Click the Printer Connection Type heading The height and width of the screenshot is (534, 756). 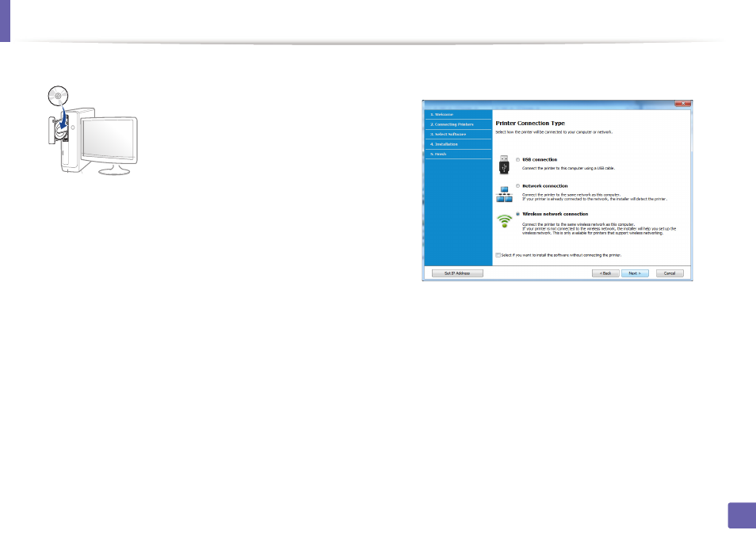point(530,124)
